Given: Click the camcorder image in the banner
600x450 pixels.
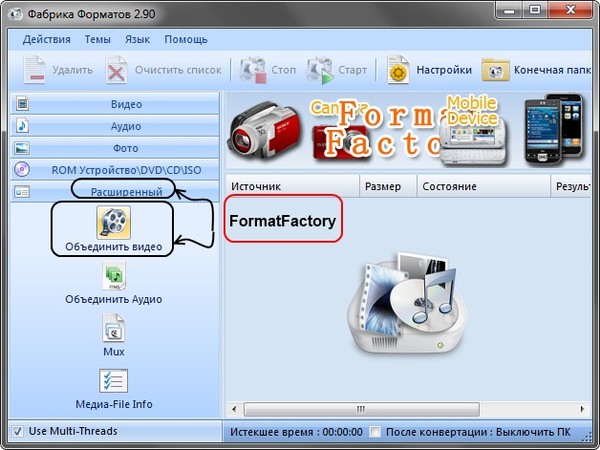Looking at the screenshot, I should point(264,129).
